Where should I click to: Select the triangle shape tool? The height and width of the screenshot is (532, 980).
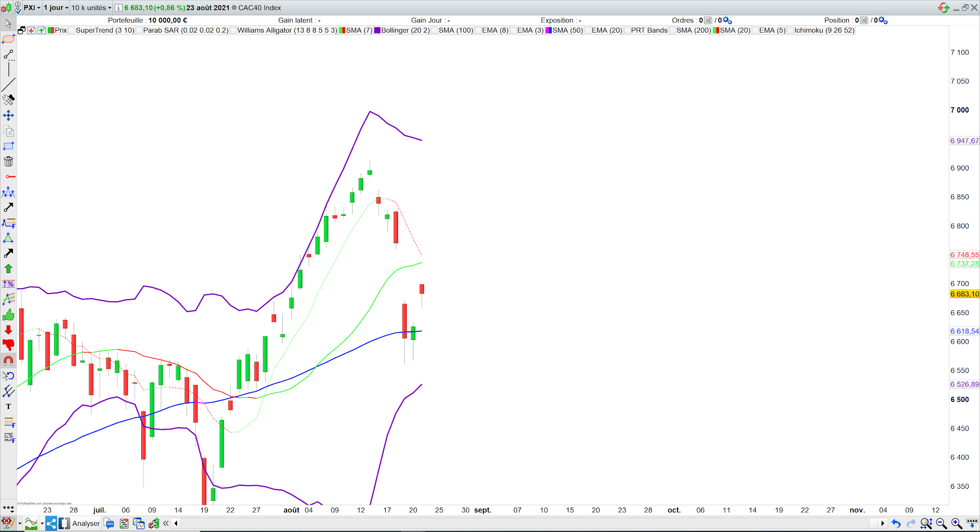pyautogui.click(x=8, y=238)
